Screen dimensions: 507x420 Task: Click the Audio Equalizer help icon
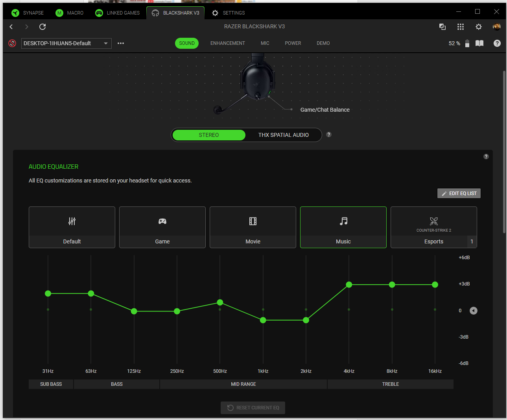coord(486,157)
